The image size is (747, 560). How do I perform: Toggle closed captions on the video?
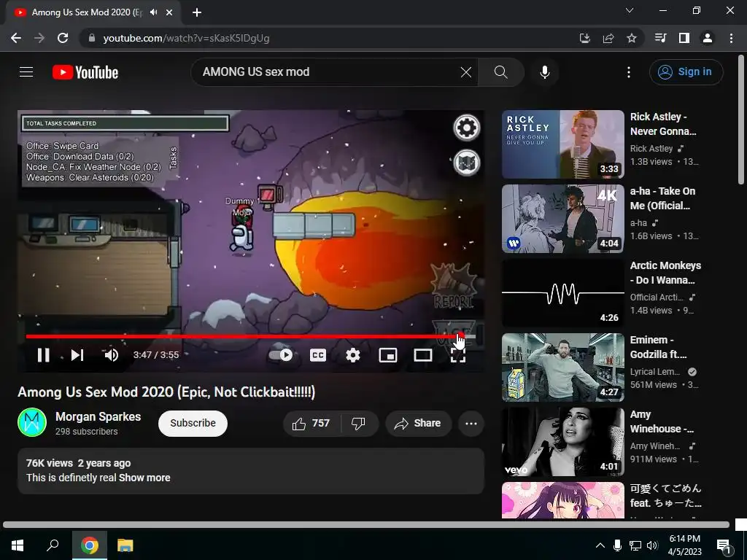pos(318,355)
